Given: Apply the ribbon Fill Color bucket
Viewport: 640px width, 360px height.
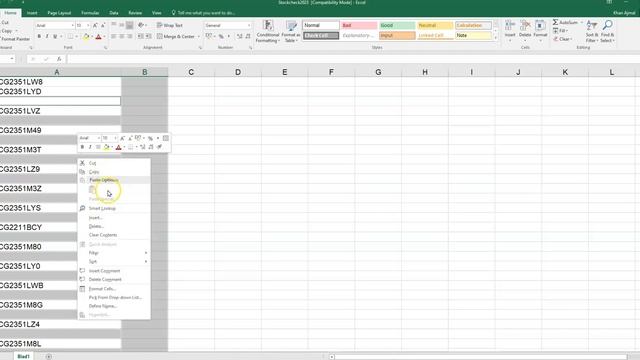Looking at the screenshot, I should click(86, 37).
